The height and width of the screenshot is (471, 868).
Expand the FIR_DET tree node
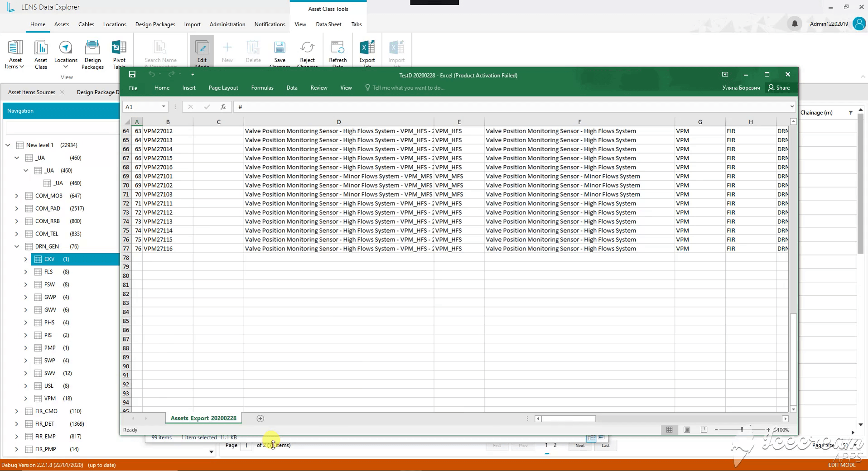click(x=17, y=424)
